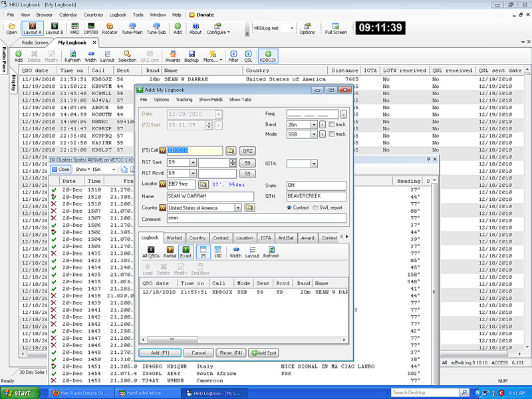Click the Tune-Main icon
Viewport: 532px width, 399px height.
(132, 29)
